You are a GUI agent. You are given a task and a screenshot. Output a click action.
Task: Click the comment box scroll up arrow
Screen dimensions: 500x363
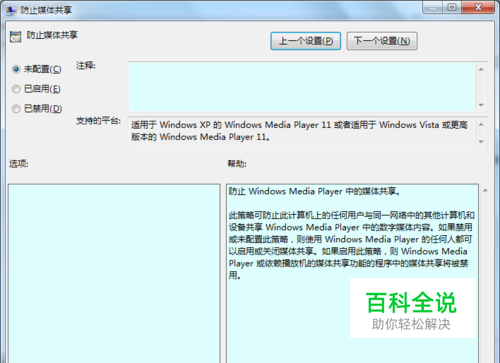point(481,69)
